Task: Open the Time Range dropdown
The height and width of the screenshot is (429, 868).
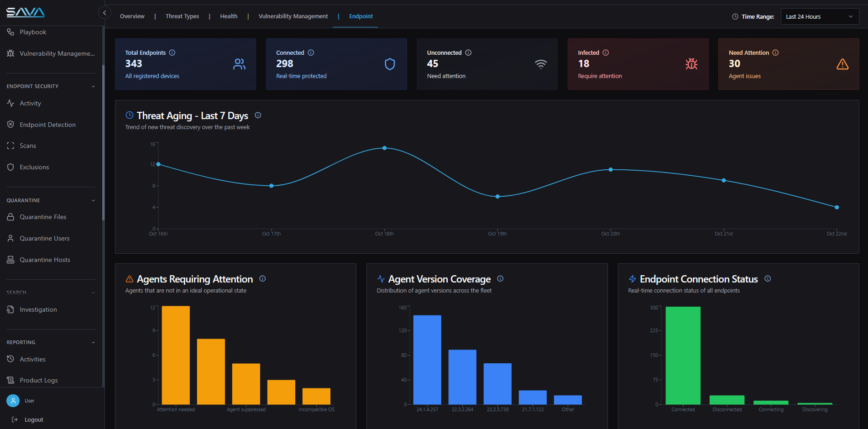Action: (820, 16)
